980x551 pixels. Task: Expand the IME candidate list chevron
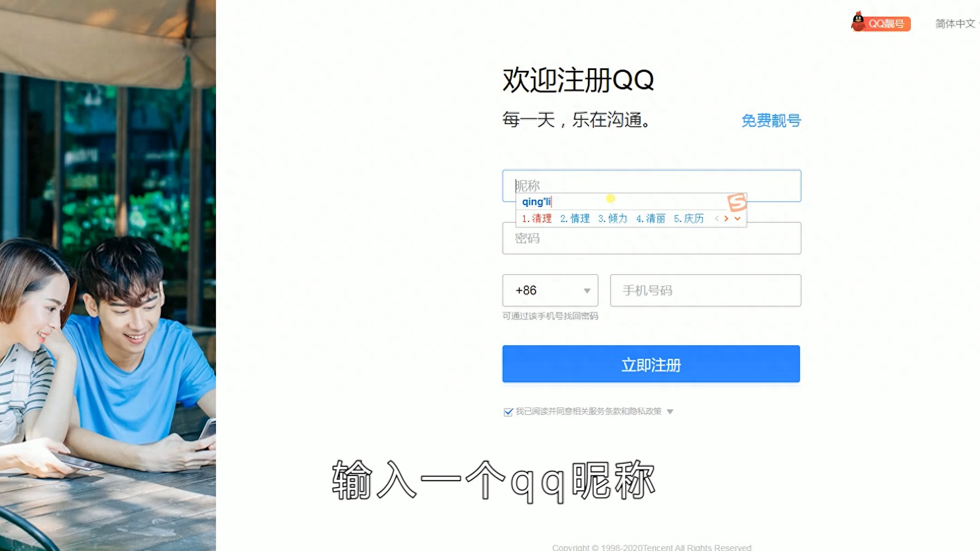click(737, 218)
